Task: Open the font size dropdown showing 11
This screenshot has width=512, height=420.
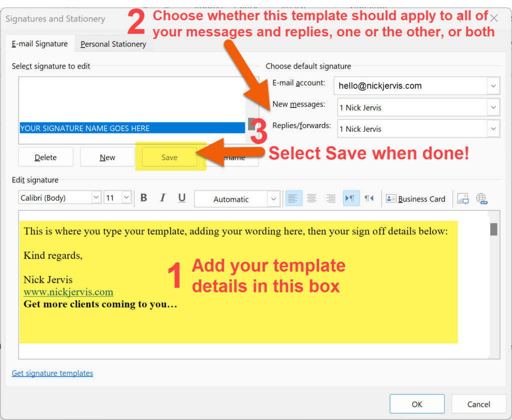Action: point(126,197)
